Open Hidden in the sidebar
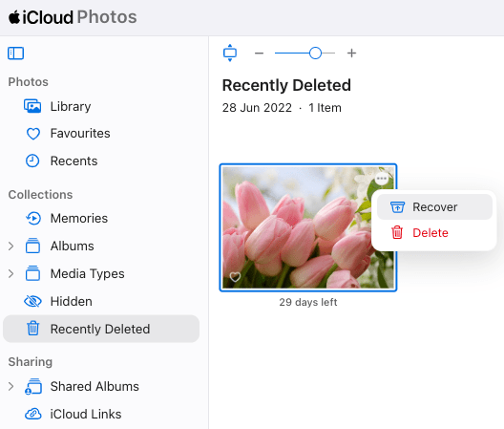 [101, 301]
